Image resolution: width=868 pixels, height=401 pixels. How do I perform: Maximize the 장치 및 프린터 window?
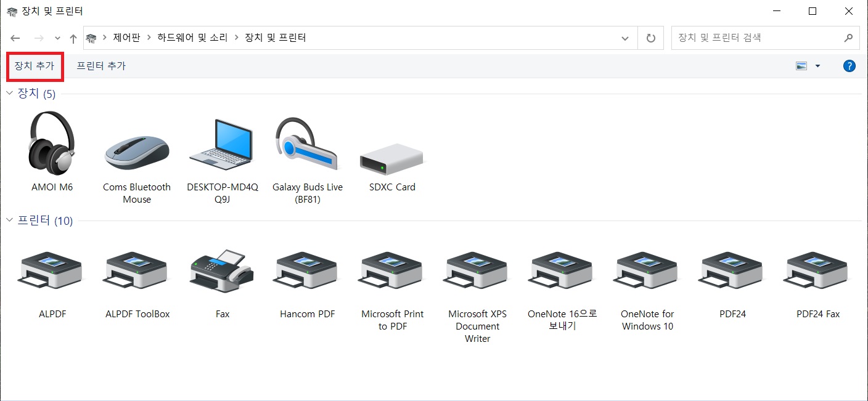pyautogui.click(x=813, y=11)
